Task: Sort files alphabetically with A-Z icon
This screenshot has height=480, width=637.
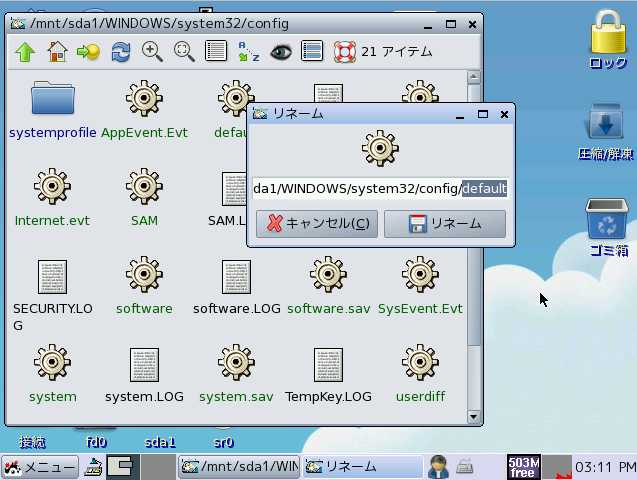Action: pyautogui.click(x=248, y=51)
